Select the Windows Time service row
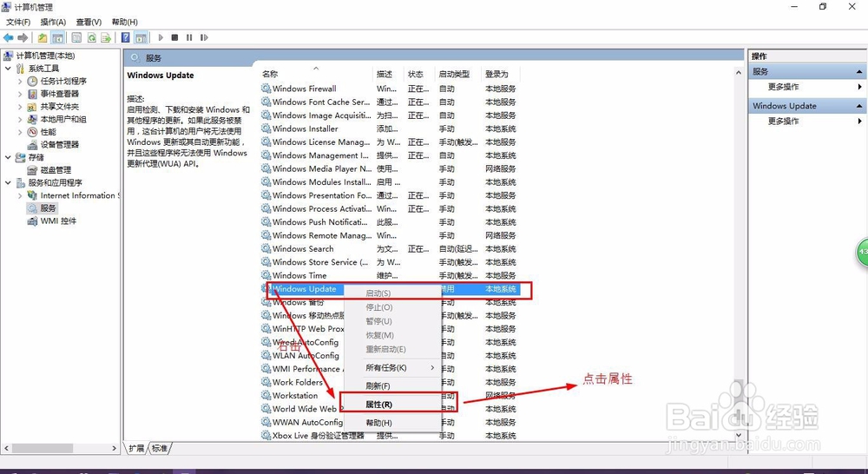Screen dimensions: 868x474 pos(391,275)
